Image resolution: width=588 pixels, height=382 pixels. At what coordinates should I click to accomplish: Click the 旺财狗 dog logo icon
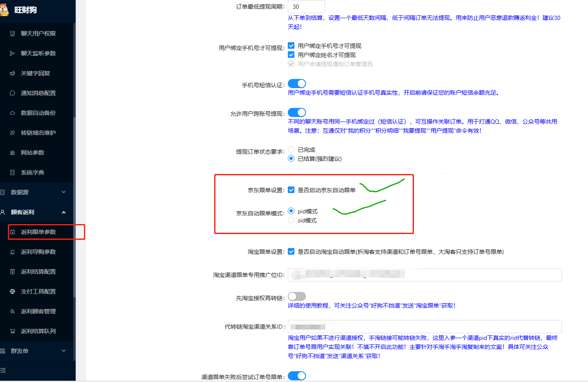tap(5, 9)
